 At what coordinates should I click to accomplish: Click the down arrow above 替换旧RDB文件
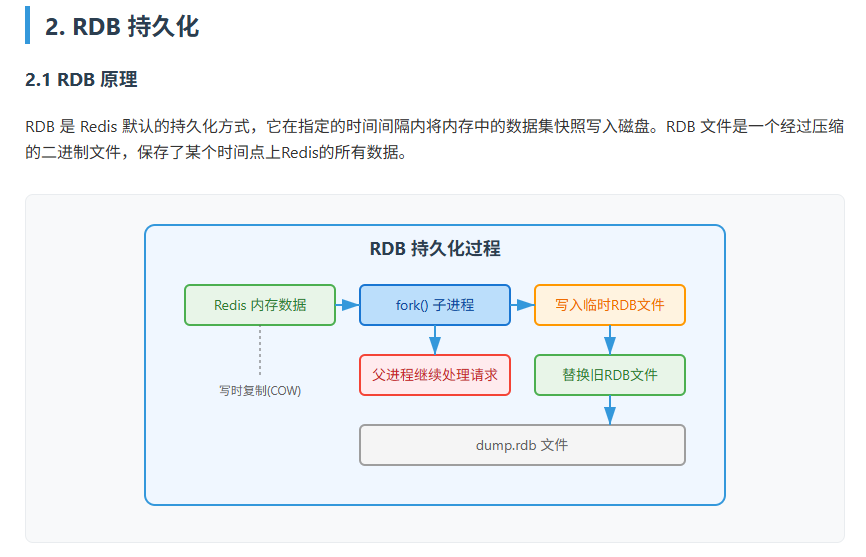click(610, 340)
